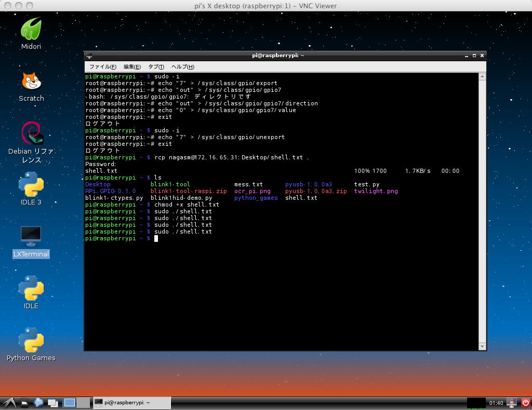Click the blink1-tool file name
The width and height of the screenshot is (532, 410).
click(x=170, y=184)
